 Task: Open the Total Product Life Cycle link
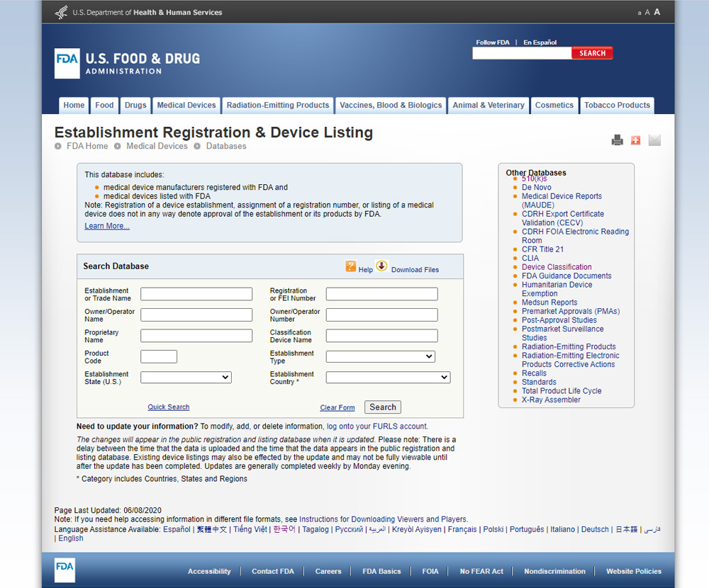(x=562, y=391)
